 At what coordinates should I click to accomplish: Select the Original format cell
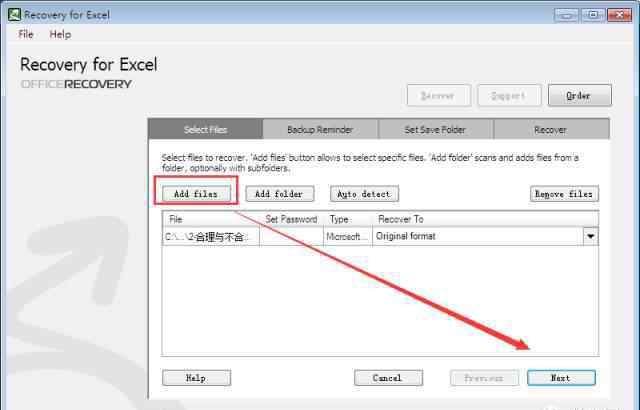point(478,236)
